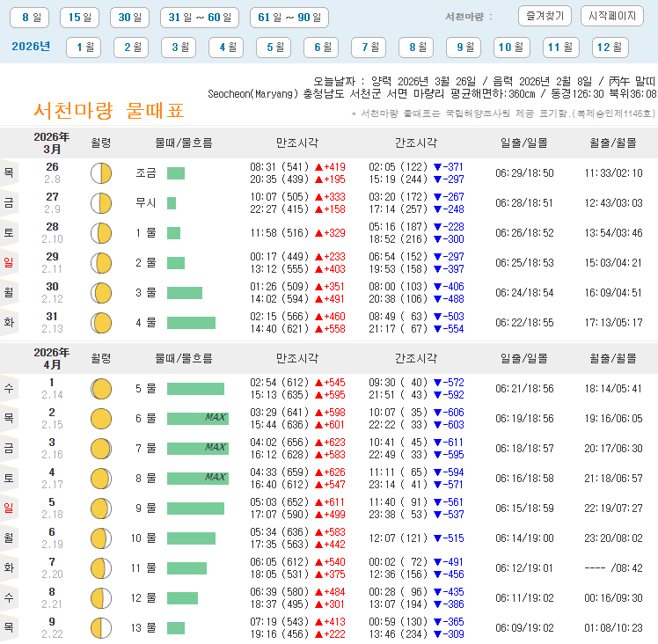658x644 pixels.
Task: Click the 서천마량 물때표 title
Action: pyautogui.click(x=109, y=111)
